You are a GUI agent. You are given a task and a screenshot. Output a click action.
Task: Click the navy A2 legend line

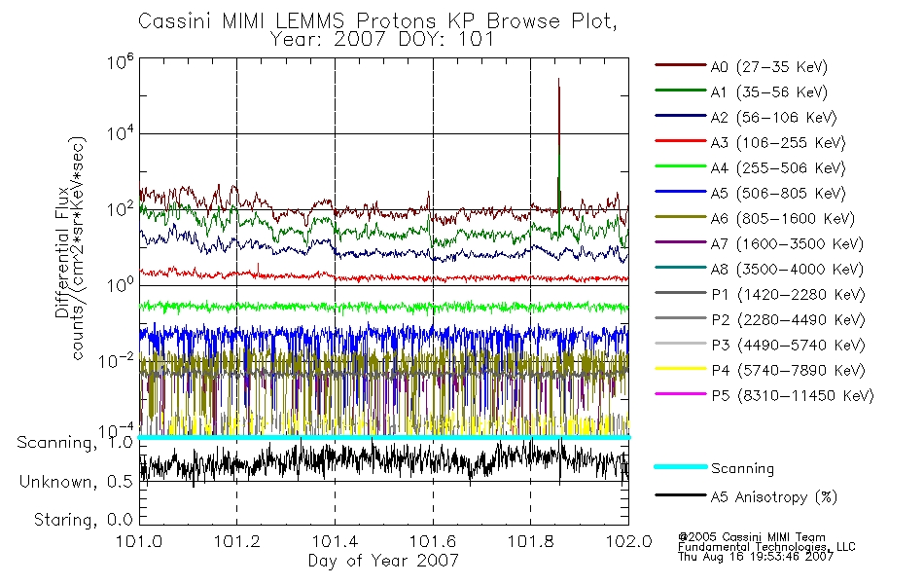(x=681, y=116)
